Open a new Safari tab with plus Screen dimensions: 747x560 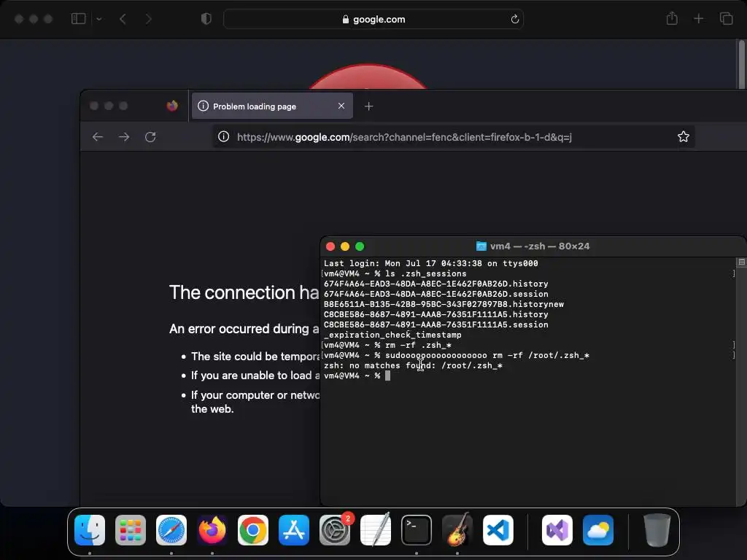tap(698, 19)
